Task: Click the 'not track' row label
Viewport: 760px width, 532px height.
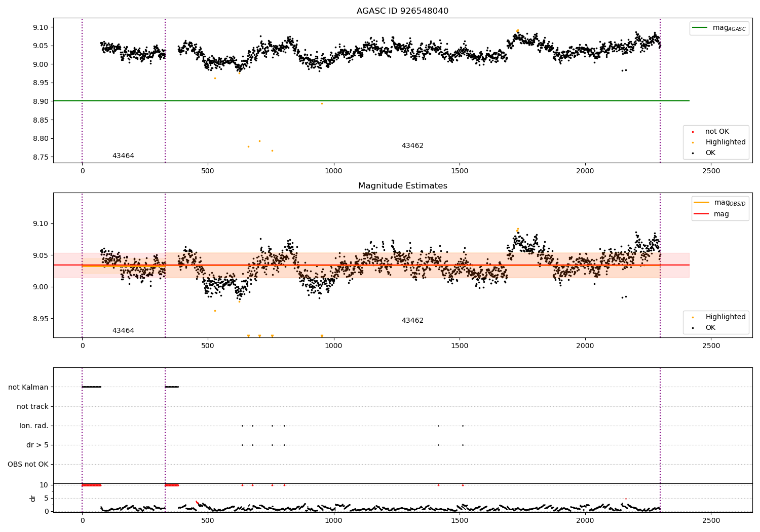Action: [32, 406]
